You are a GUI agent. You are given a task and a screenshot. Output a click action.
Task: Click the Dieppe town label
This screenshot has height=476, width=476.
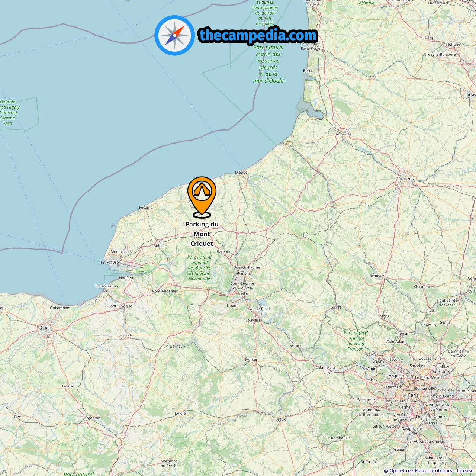click(x=241, y=172)
